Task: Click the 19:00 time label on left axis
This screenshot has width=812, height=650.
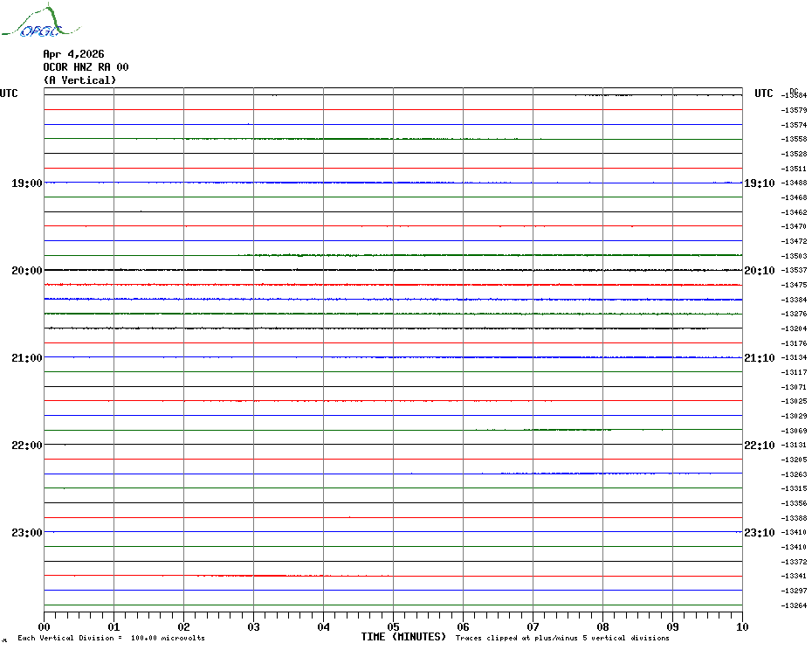Action: click(26, 183)
